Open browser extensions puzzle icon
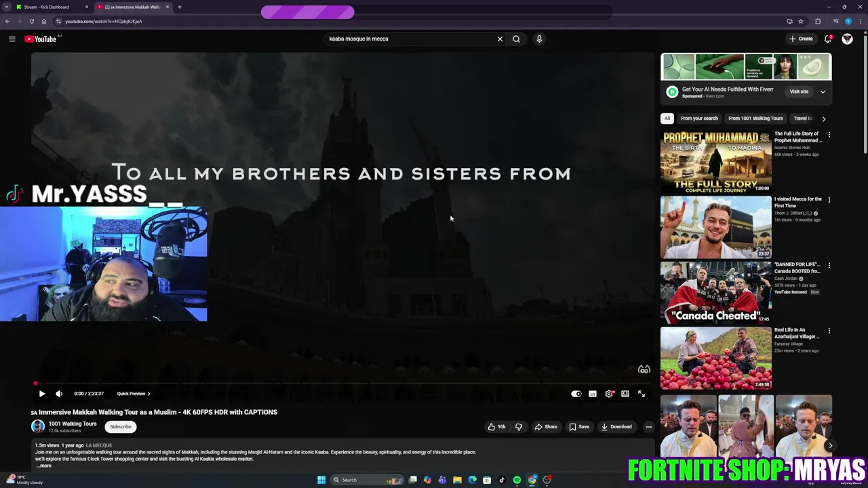Image resolution: width=868 pixels, height=488 pixels. [x=818, y=21]
